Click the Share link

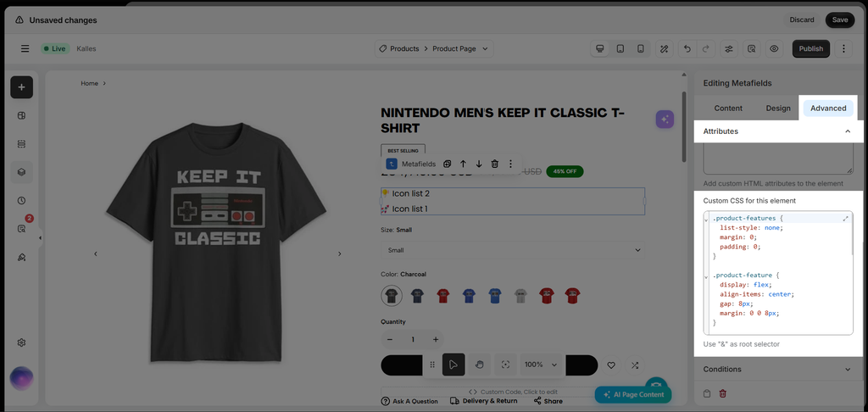pyautogui.click(x=548, y=402)
